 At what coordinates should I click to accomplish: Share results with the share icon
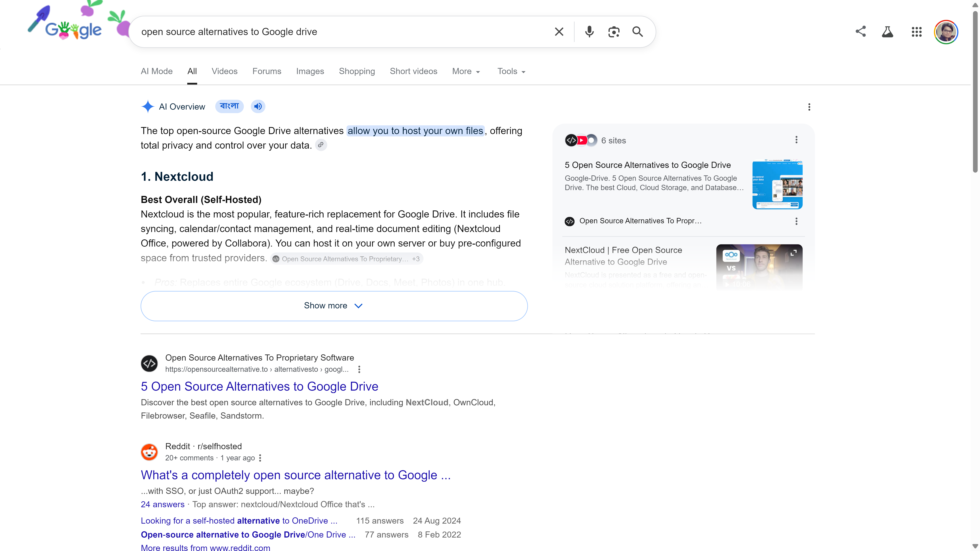click(861, 32)
